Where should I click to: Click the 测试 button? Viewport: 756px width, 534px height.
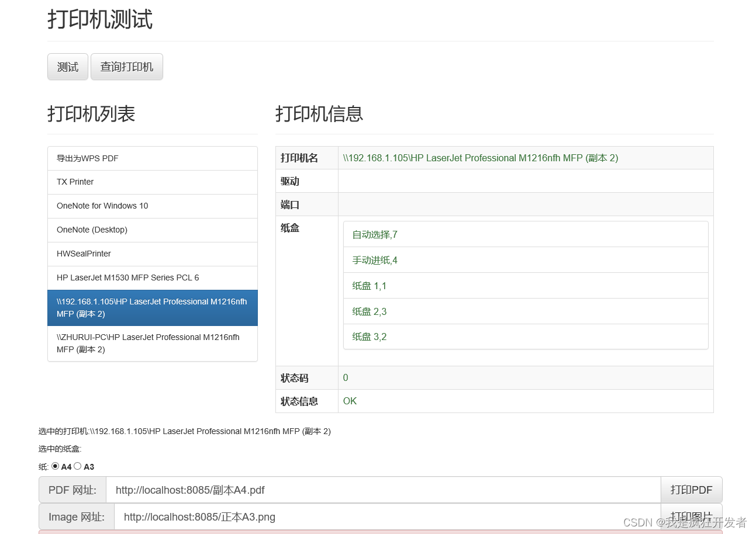pyautogui.click(x=67, y=67)
